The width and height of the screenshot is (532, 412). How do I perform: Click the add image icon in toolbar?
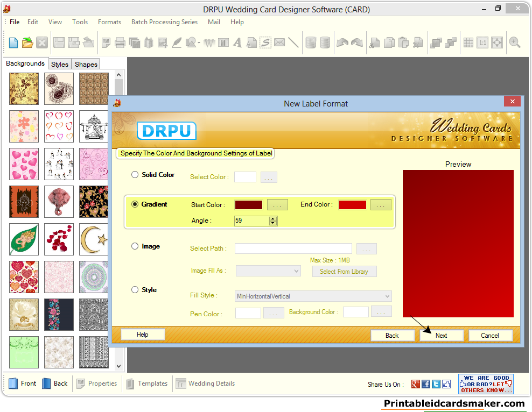[x=163, y=42]
